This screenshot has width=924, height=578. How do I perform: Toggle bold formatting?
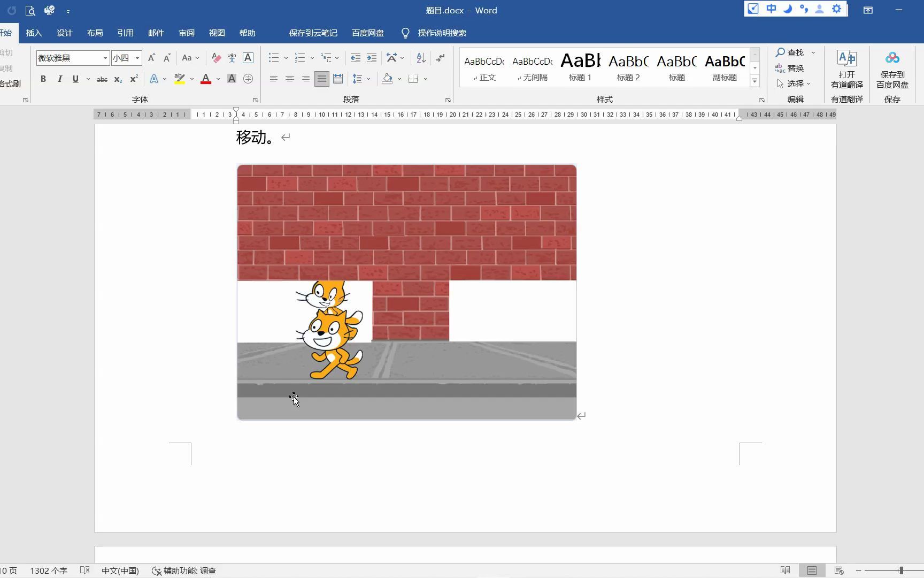click(x=43, y=79)
